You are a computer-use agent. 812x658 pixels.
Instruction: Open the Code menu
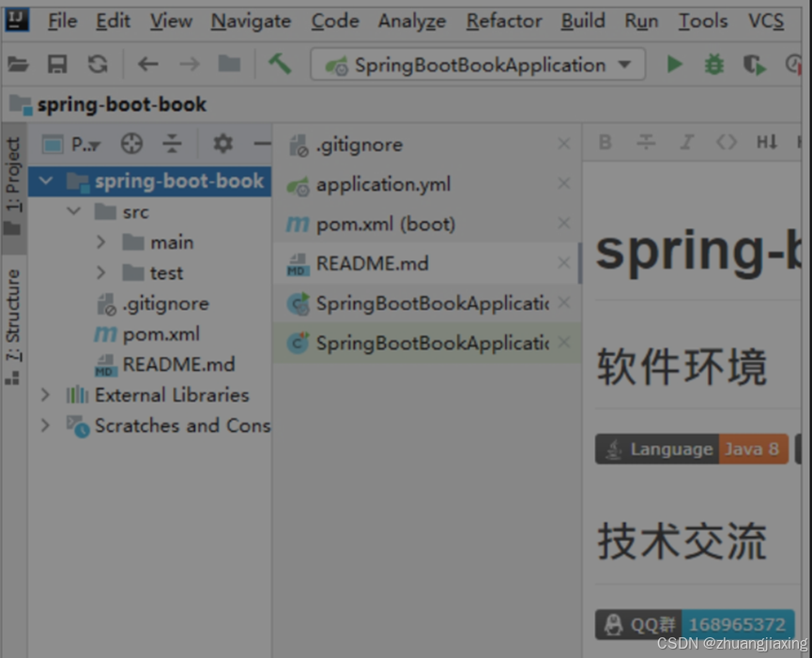point(335,22)
